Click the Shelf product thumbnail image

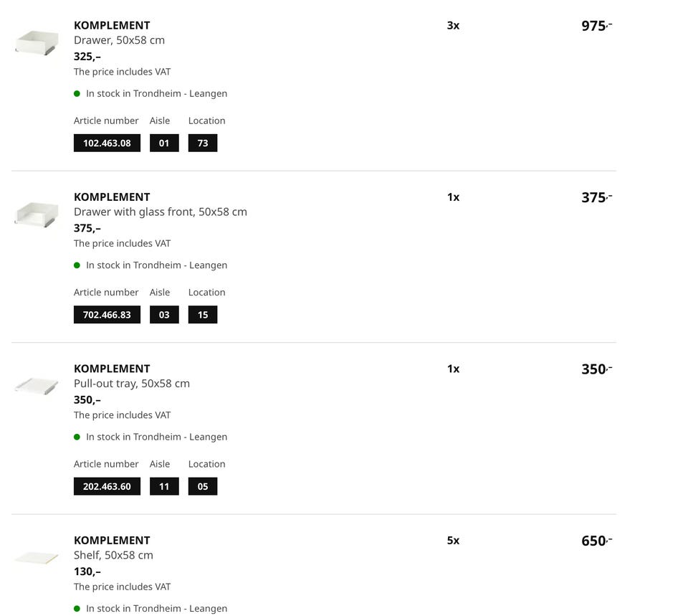click(36, 557)
